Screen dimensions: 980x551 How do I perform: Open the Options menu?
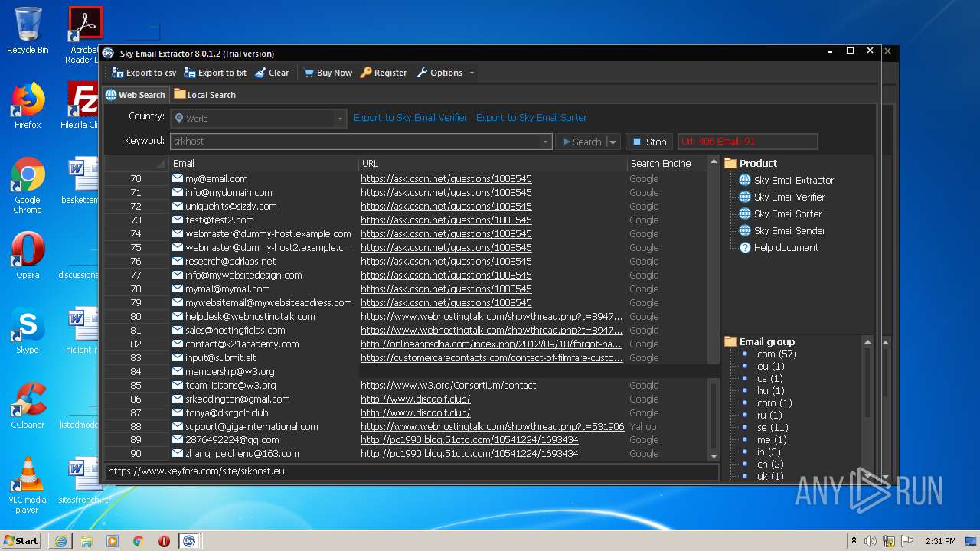(x=445, y=73)
